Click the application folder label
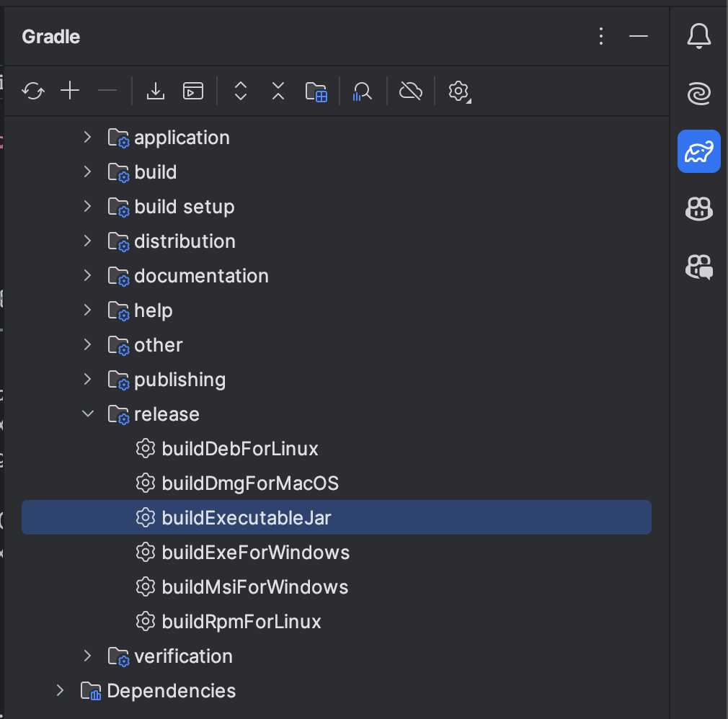The width and height of the screenshot is (728, 719). 182,138
